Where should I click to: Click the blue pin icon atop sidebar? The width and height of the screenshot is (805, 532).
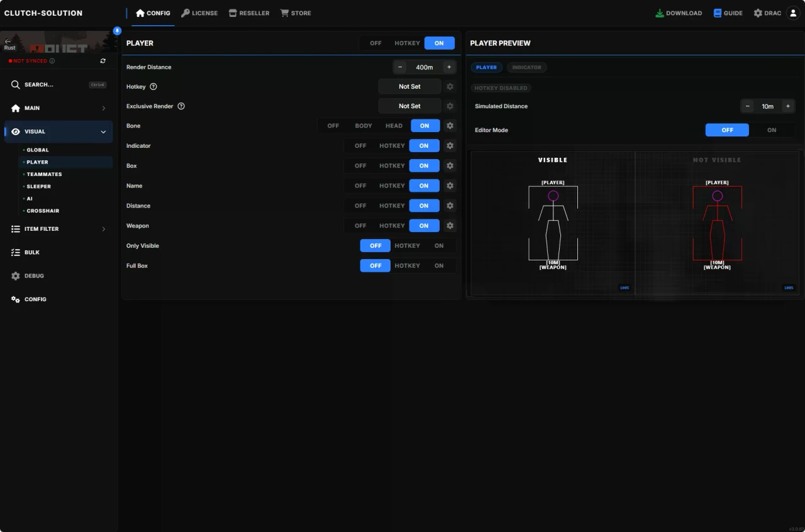point(117,31)
